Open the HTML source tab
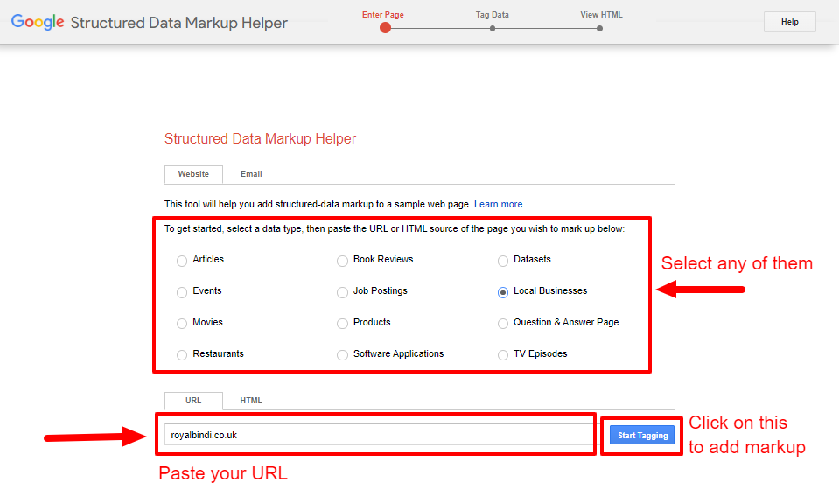 pos(251,401)
